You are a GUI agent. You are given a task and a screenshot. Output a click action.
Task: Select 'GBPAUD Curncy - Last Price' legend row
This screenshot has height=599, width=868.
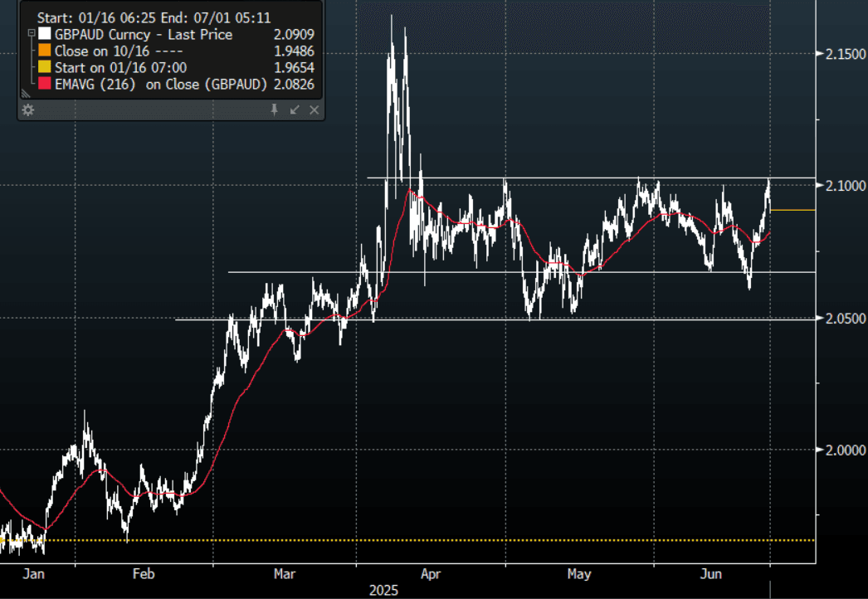[x=176, y=34]
